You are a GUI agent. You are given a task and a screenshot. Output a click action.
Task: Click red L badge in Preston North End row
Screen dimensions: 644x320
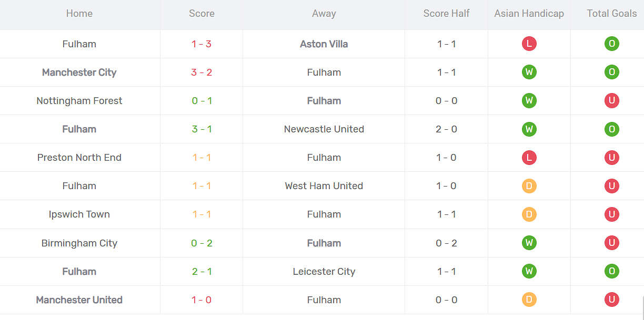(529, 158)
